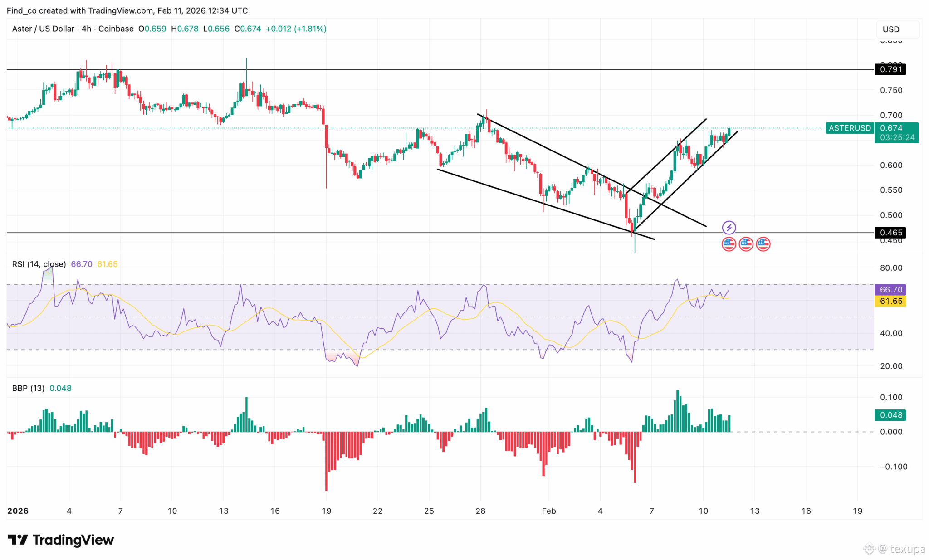929x560 pixels.
Task: Click the 0.750 price axis label
Action: click(x=891, y=90)
